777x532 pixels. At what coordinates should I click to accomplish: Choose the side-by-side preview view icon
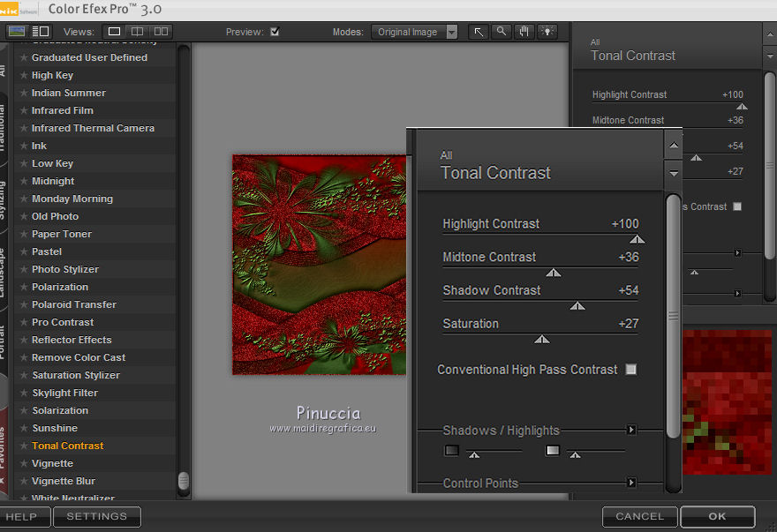tap(161, 32)
